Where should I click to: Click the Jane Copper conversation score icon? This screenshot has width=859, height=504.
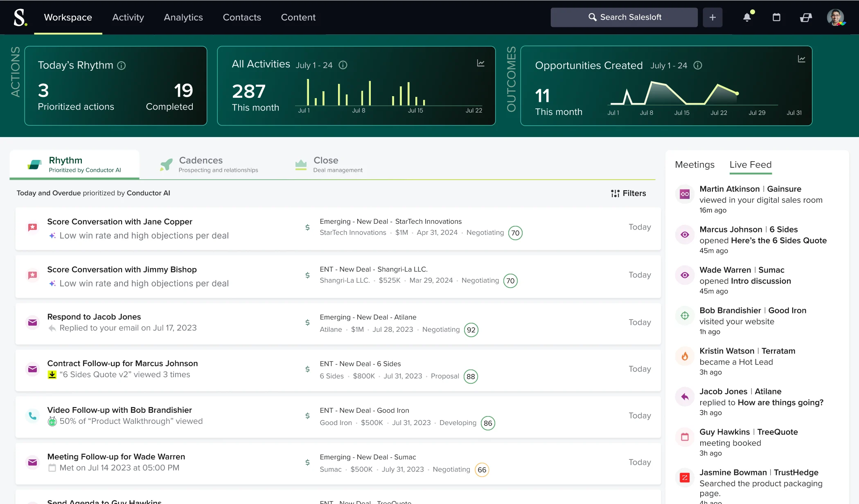[x=33, y=227]
